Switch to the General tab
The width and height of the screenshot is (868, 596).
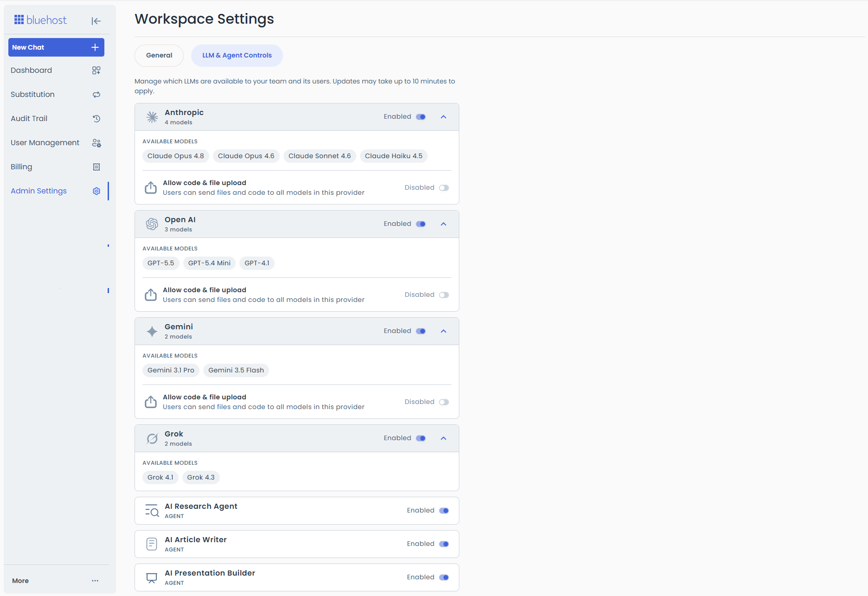[159, 55]
